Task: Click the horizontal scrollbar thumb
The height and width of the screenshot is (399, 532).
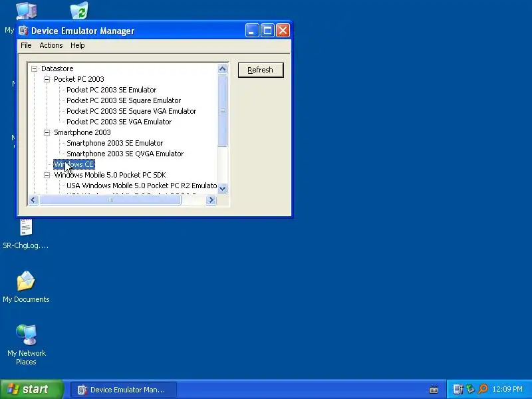Action: (110, 200)
